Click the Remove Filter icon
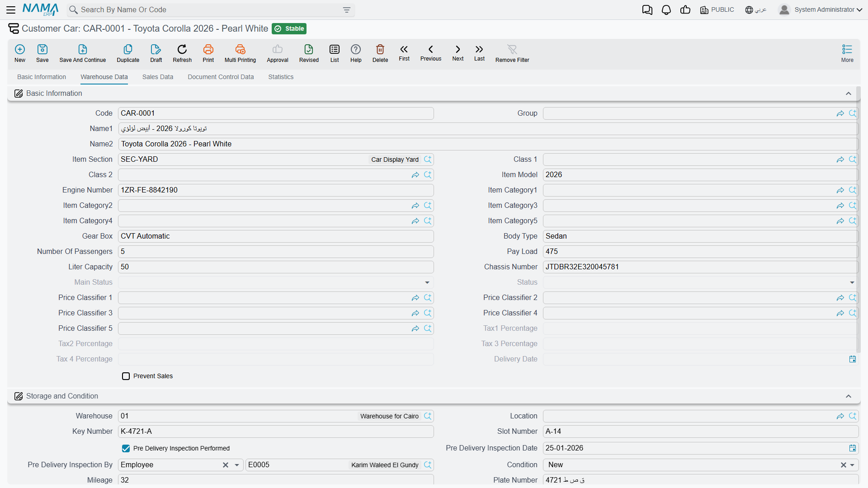 coord(512,53)
